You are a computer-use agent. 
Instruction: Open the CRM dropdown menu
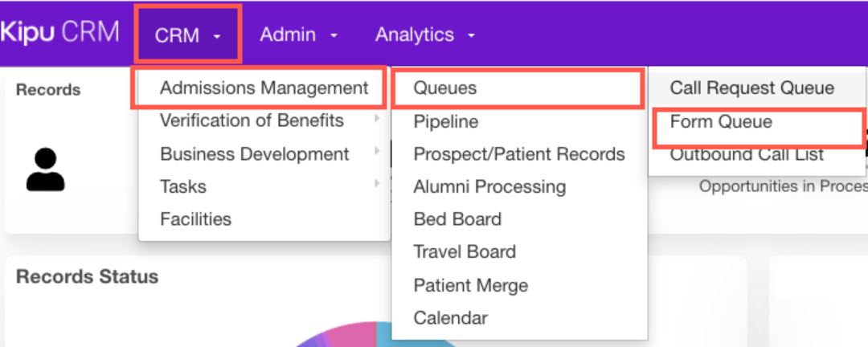(188, 35)
